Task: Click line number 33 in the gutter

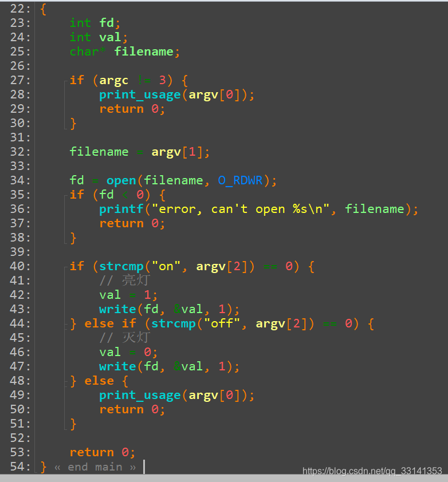Action: (x=20, y=167)
